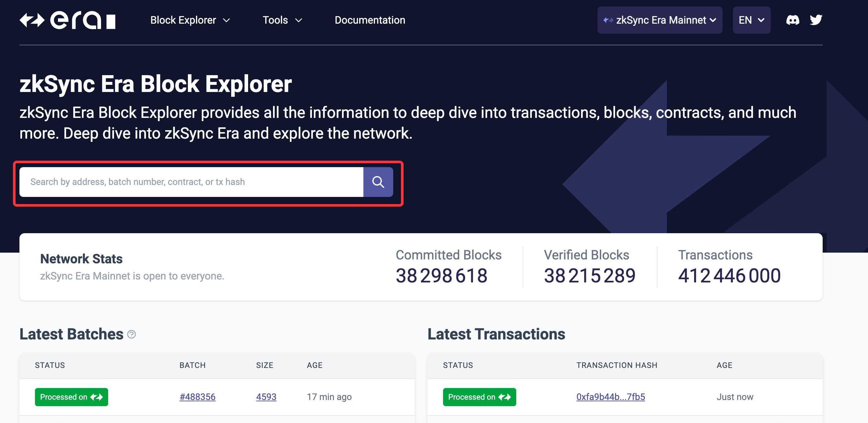868x423 pixels.
Task: Click Verified Blocks value 38 215 289
Action: pos(590,276)
